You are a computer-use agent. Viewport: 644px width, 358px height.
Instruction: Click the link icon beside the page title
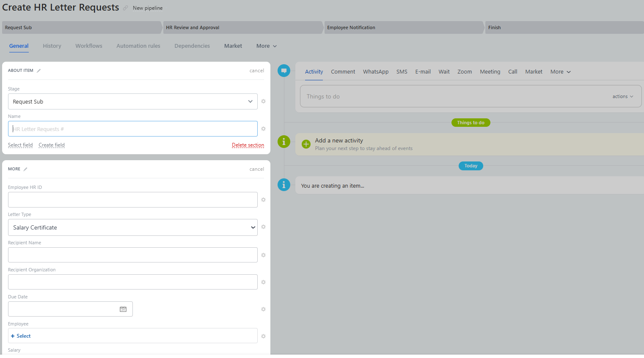point(126,8)
